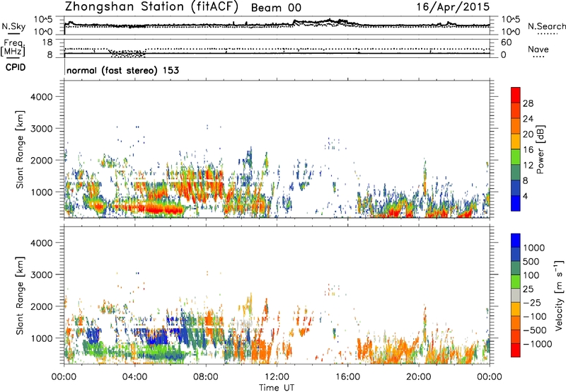Click the '12:00' time axis tick label

pos(277,377)
